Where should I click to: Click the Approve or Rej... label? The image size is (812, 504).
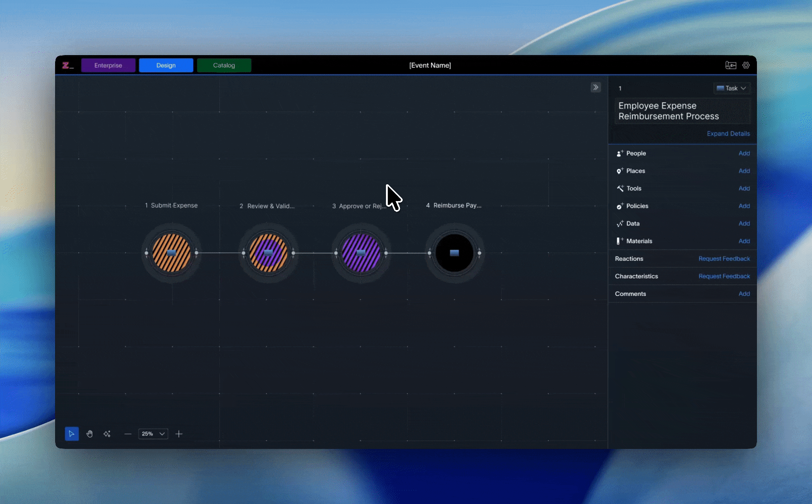pos(363,206)
